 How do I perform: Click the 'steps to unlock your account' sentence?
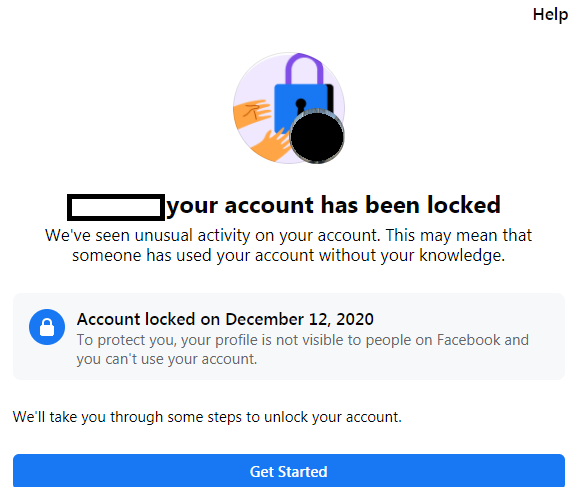[x=207, y=417]
